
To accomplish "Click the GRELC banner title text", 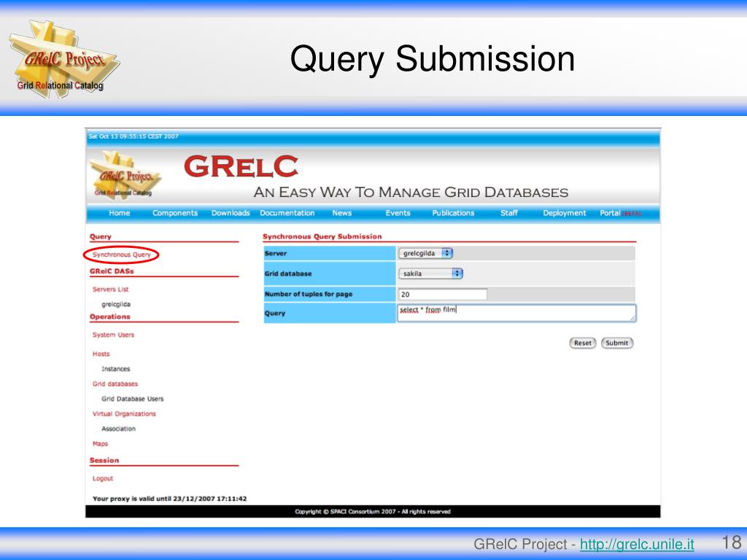I will coord(241,166).
